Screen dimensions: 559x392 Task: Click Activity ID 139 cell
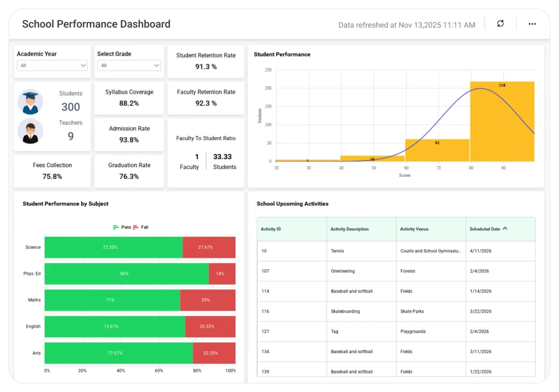coord(292,370)
